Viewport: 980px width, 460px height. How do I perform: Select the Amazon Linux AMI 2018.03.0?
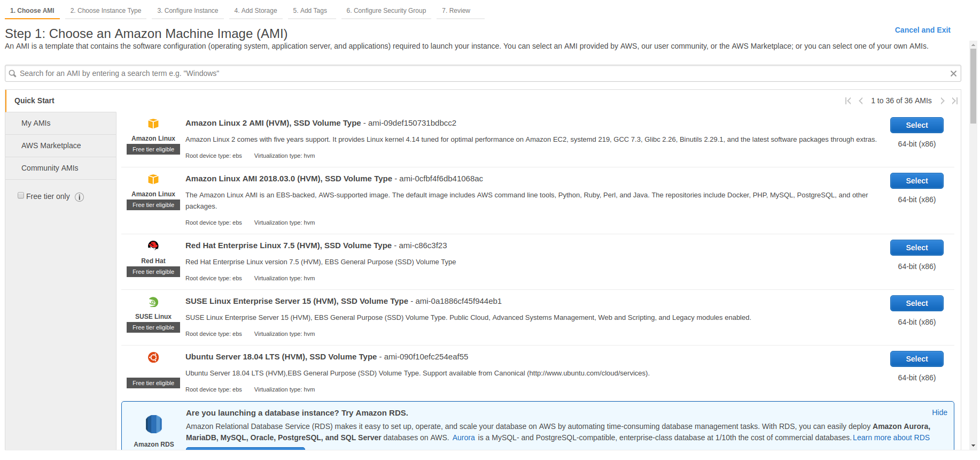[917, 181]
